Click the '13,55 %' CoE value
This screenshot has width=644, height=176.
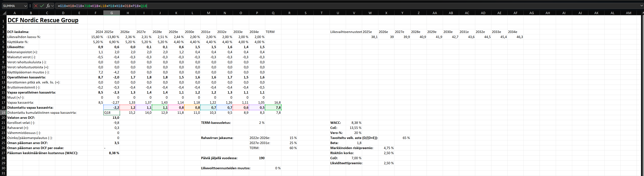[354, 128]
